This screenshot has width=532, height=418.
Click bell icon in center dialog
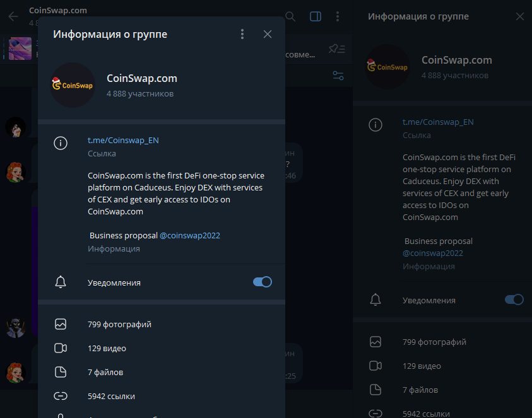click(61, 282)
